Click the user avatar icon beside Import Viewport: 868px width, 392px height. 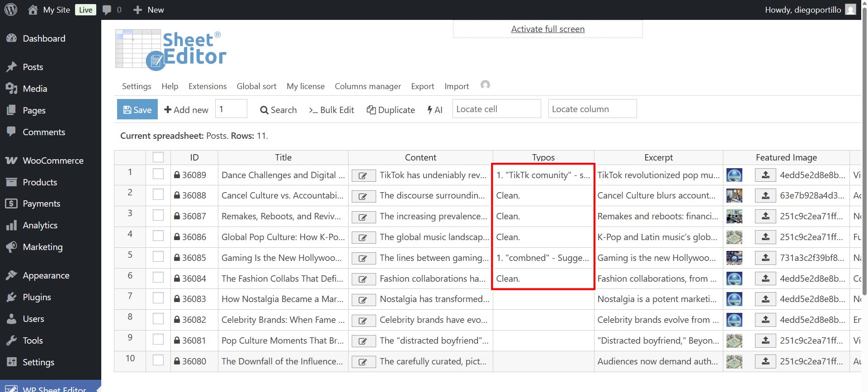485,85
